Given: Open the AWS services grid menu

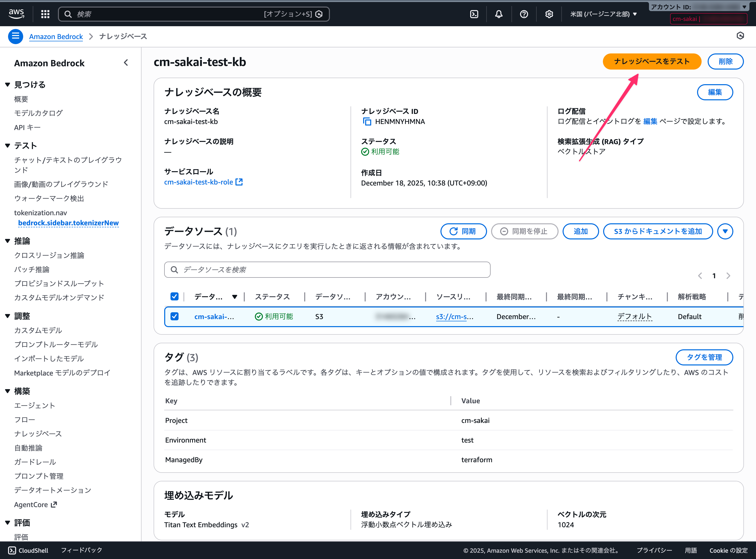Looking at the screenshot, I should pos(45,14).
